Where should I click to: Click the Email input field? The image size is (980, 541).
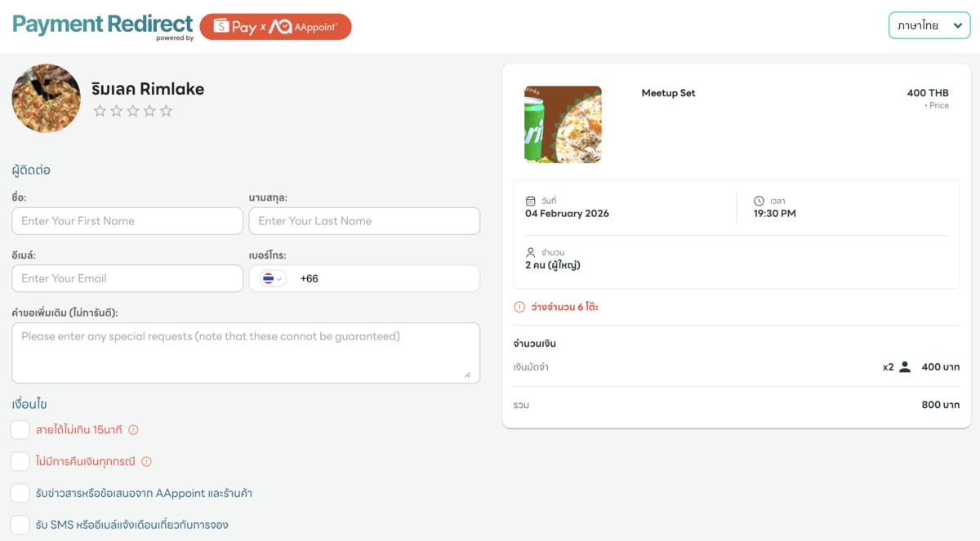pos(127,279)
